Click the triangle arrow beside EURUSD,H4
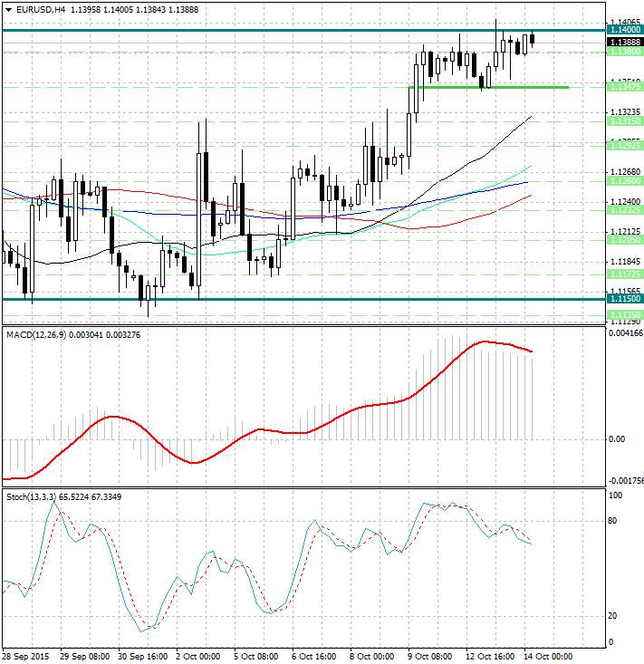This screenshot has height=664, width=644. tap(8, 10)
